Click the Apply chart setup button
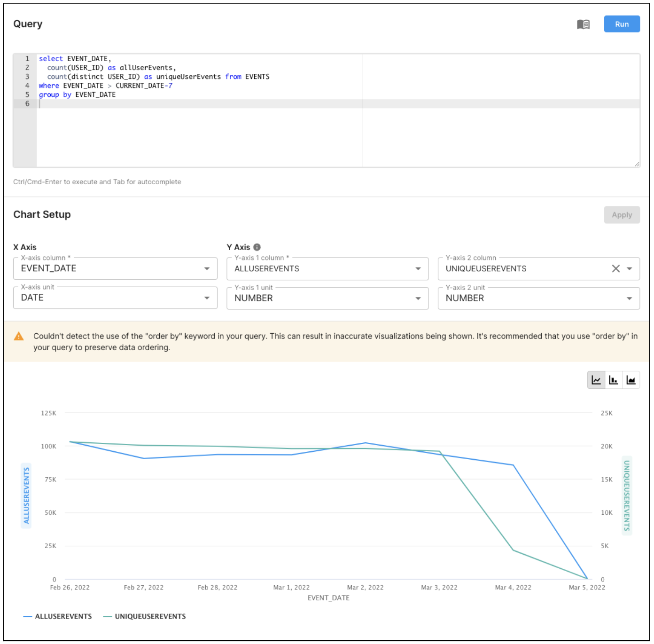Screen dimensions: 654x644 622,215
